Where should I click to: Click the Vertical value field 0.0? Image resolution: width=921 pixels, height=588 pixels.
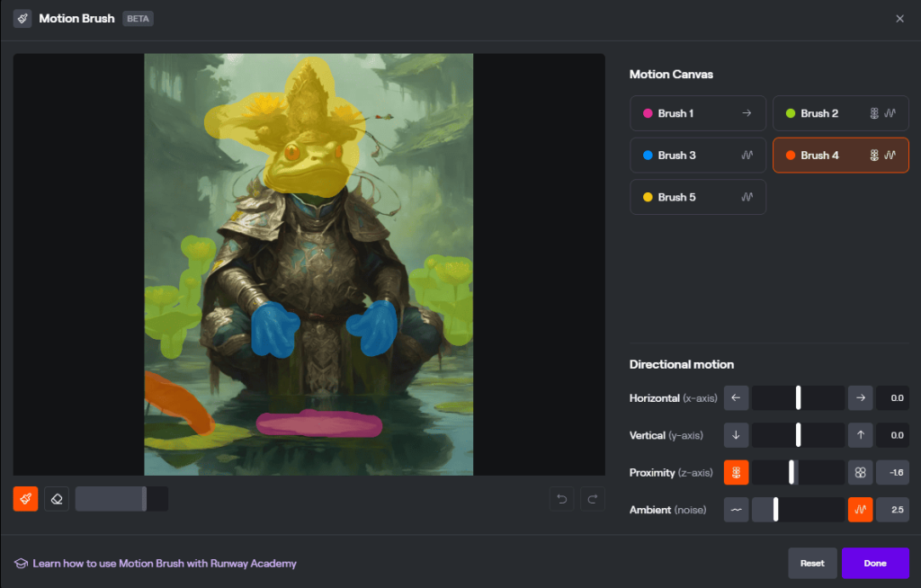[893, 435]
